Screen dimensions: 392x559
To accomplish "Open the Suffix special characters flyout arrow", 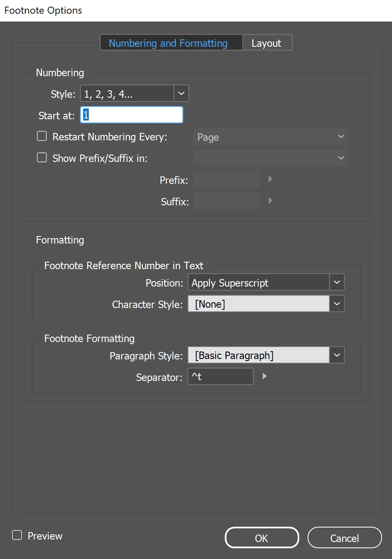I will pos(270,201).
